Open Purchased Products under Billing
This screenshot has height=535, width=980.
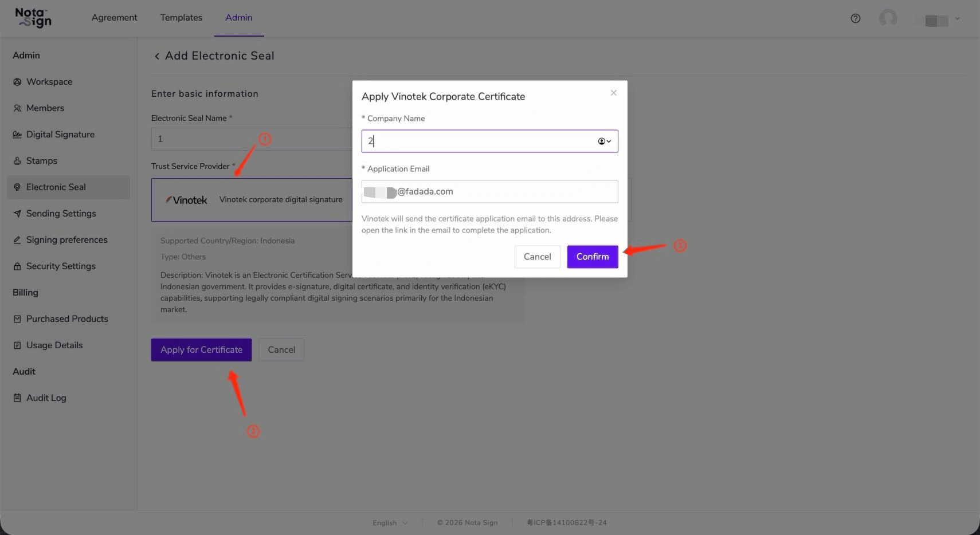point(68,319)
